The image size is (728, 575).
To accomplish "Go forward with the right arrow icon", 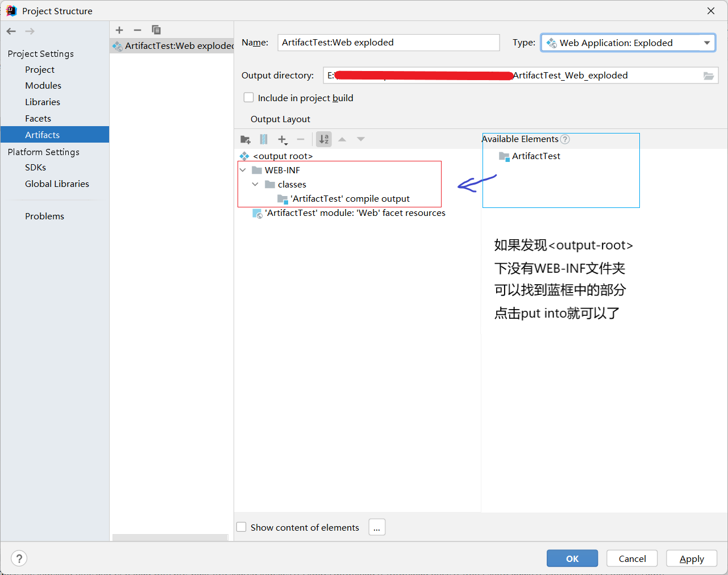I will click(30, 31).
